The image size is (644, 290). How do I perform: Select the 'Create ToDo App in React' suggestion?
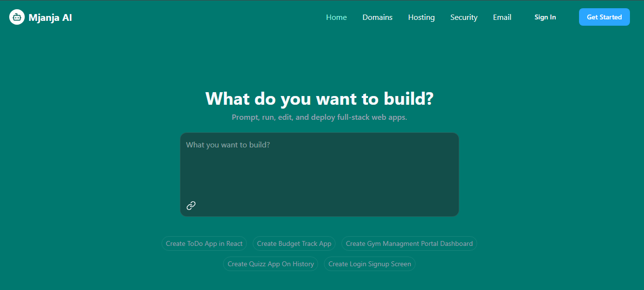click(x=204, y=243)
